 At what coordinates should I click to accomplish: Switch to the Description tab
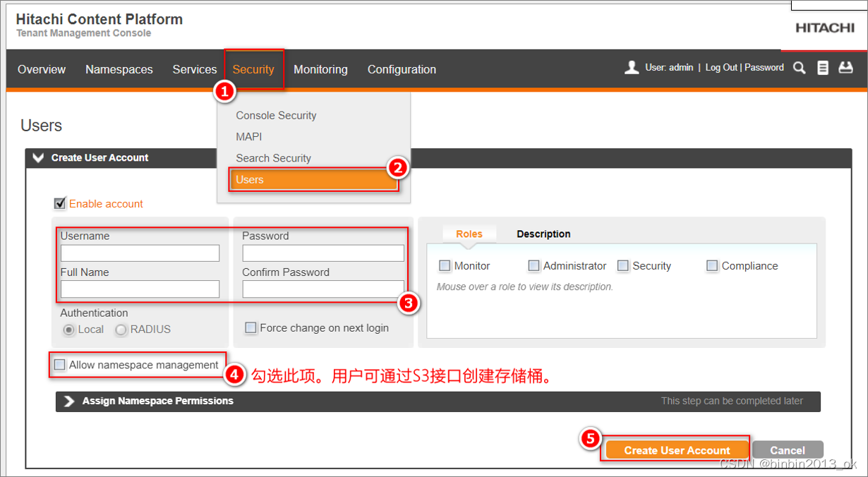click(x=543, y=234)
